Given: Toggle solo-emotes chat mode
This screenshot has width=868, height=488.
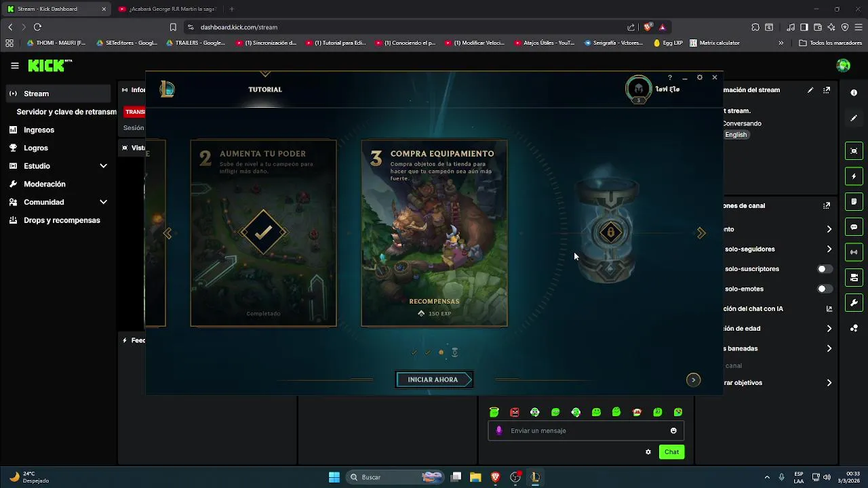Looking at the screenshot, I should (x=825, y=289).
